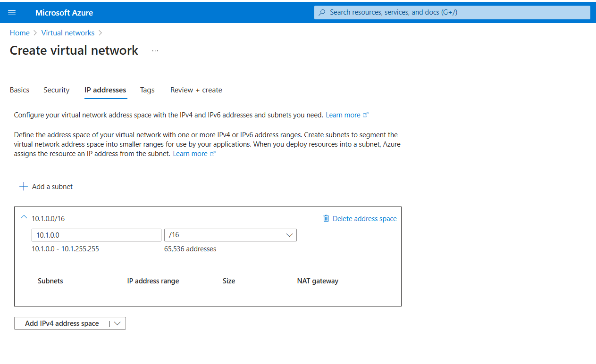Focus the search resources, services, and docs box
596x364 pixels.
coord(452,12)
